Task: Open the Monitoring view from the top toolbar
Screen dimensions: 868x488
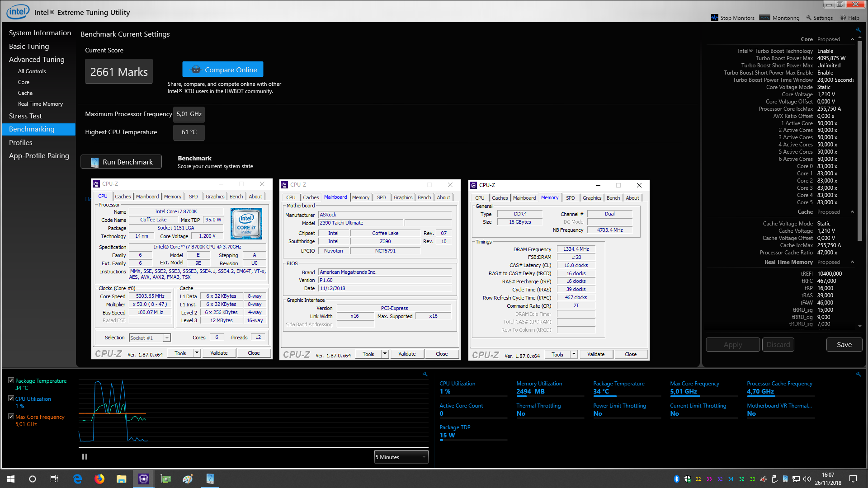Action: pos(779,18)
